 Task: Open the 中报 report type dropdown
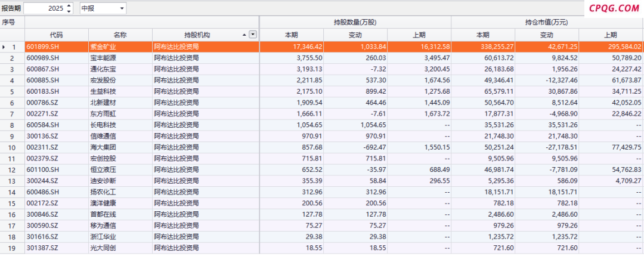(122, 8)
